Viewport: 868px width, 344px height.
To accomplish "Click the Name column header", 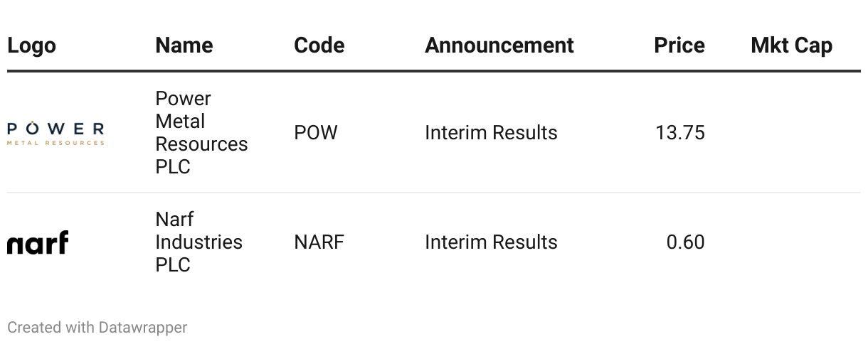I will (184, 45).
